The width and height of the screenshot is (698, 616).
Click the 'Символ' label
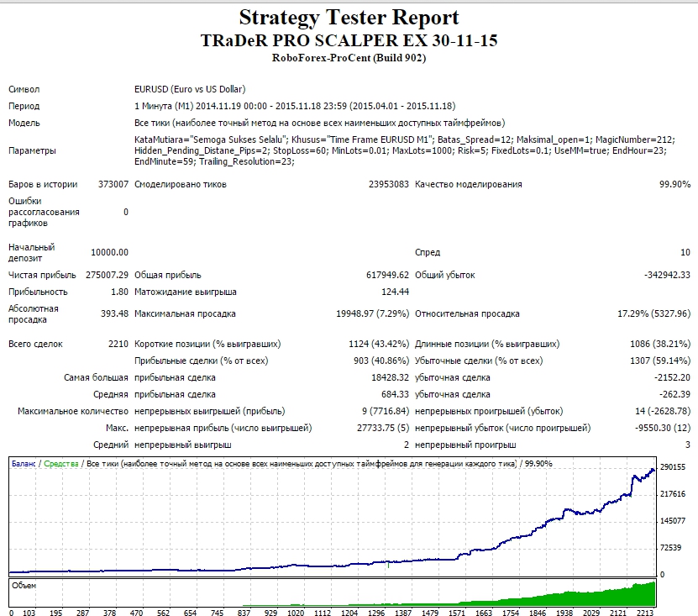point(24,89)
